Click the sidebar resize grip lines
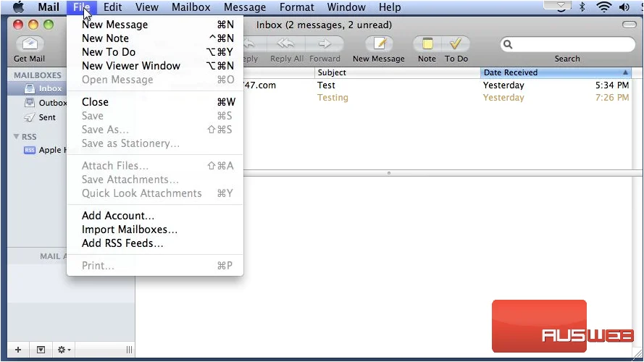The width and height of the screenshot is (644, 362). point(129,350)
